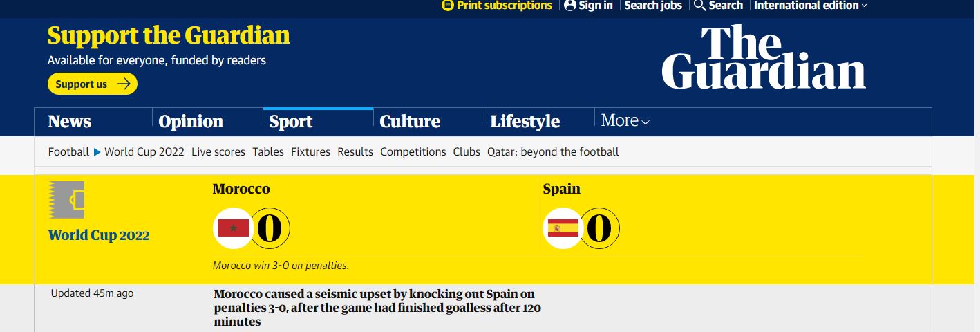Image resolution: width=980 pixels, height=332 pixels.
Task: Open Search jobs link
Action: coord(653,6)
